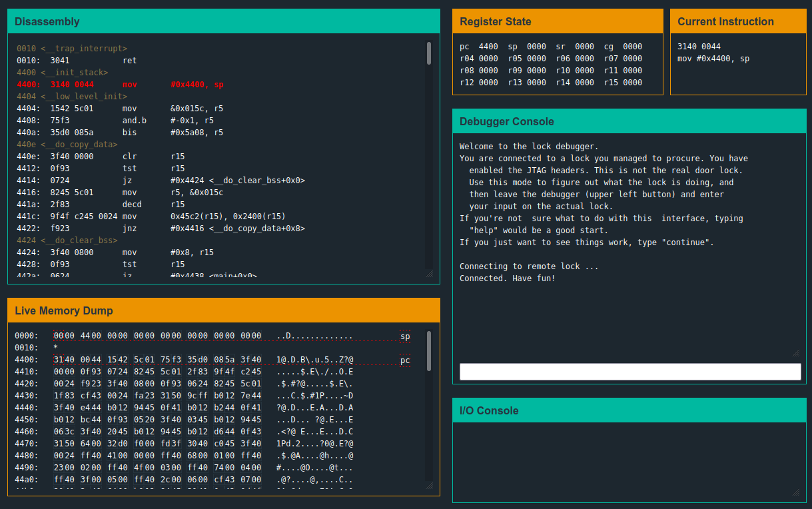This screenshot has height=509, width=812.
Task: Click the ASCII column of memory row 4440
Action: click(315, 408)
